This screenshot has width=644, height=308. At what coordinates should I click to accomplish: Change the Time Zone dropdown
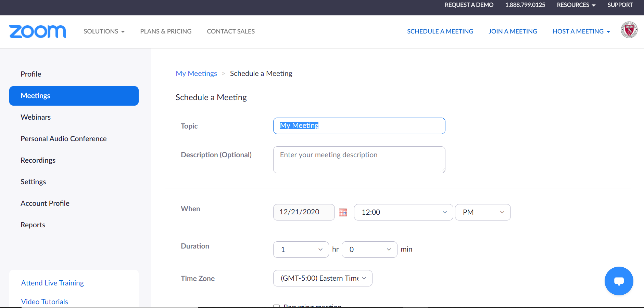click(x=323, y=278)
